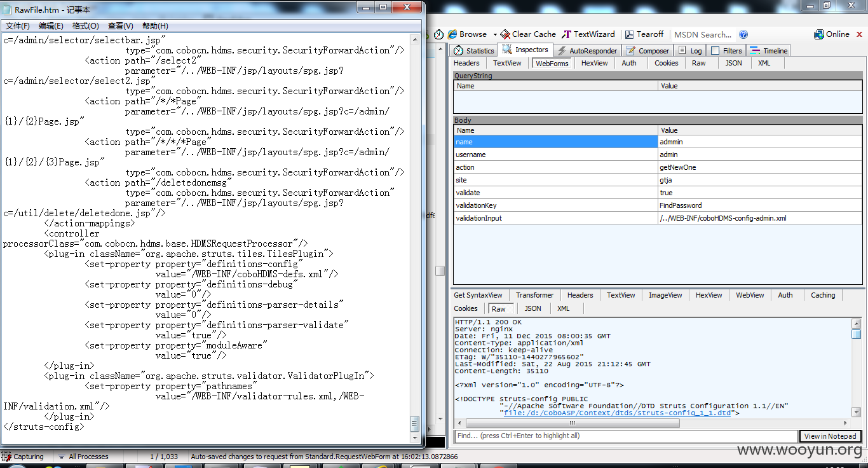
Task: Open the TextWizard tool
Action: pyautogui.click(x=588, y=34)
